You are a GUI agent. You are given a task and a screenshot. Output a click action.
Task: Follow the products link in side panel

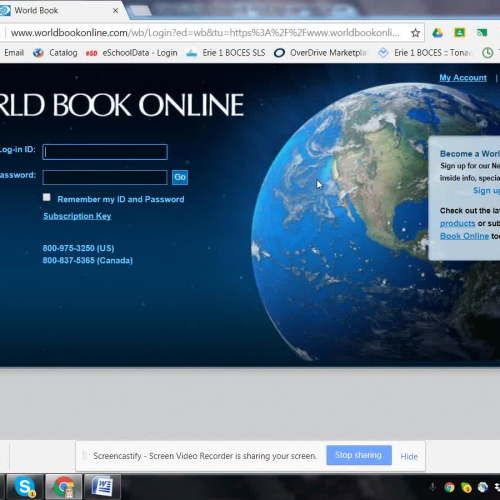(457, 223)
